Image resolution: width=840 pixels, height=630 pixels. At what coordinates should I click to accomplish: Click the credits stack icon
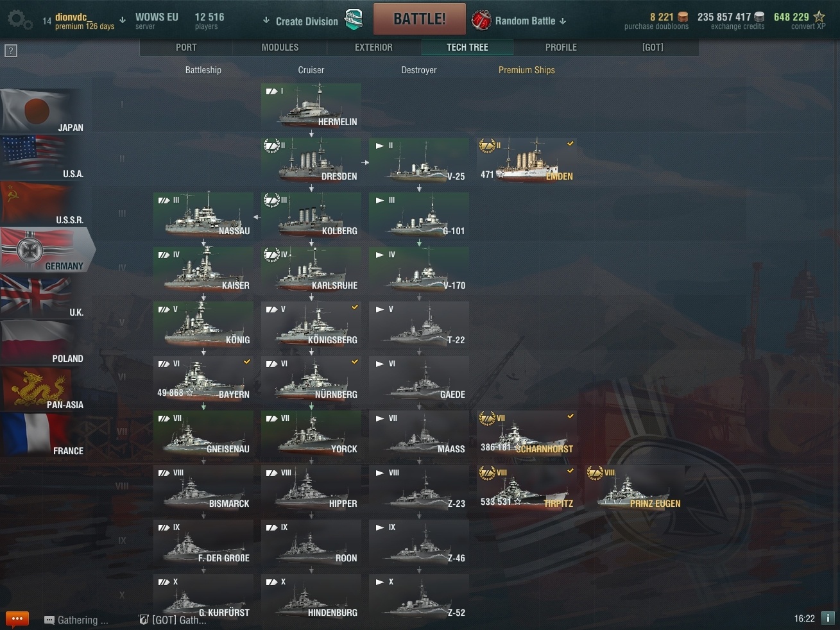pyautogui.click(x=759, y=17)
